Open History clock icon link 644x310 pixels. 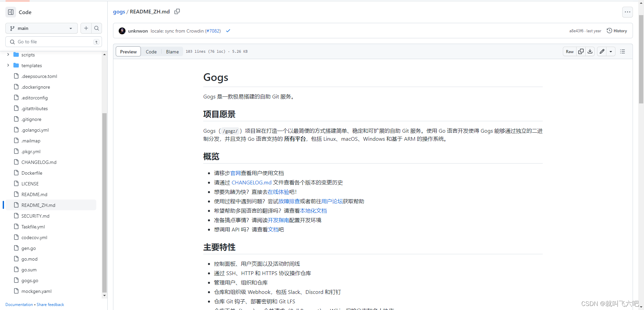[x=617, y=31]
